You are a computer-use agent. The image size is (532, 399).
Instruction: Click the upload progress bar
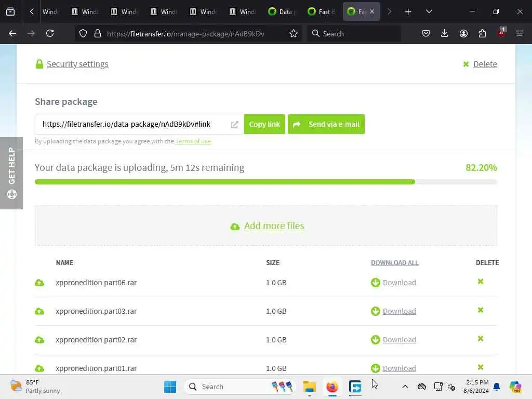[x=266, y=182]
